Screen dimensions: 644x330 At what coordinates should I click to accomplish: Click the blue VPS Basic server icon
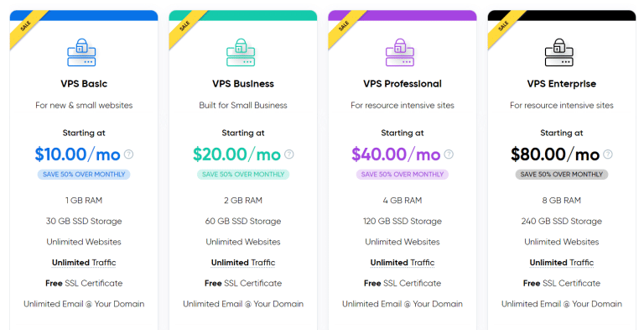click(x=81, y=52)
